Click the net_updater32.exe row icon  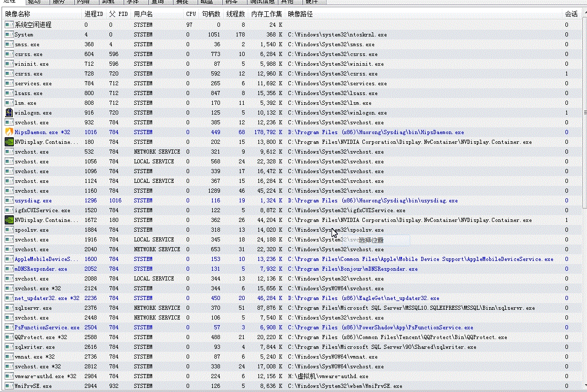[x=9, y=298]
